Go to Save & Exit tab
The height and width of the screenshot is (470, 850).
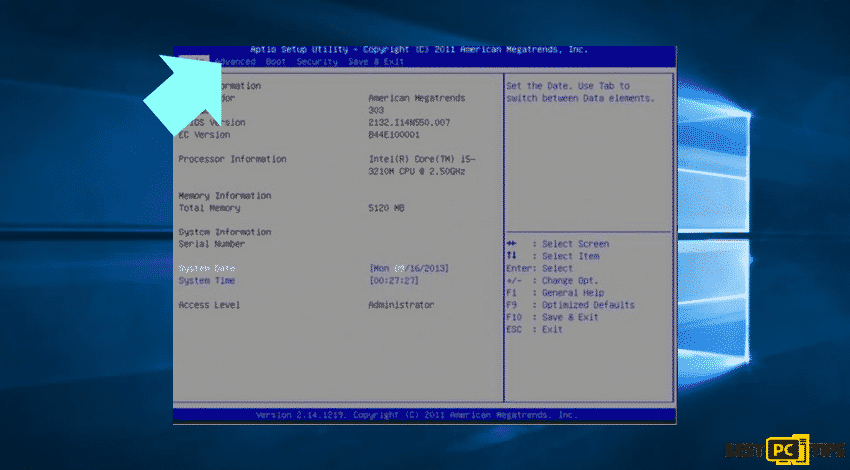(376, 62)
